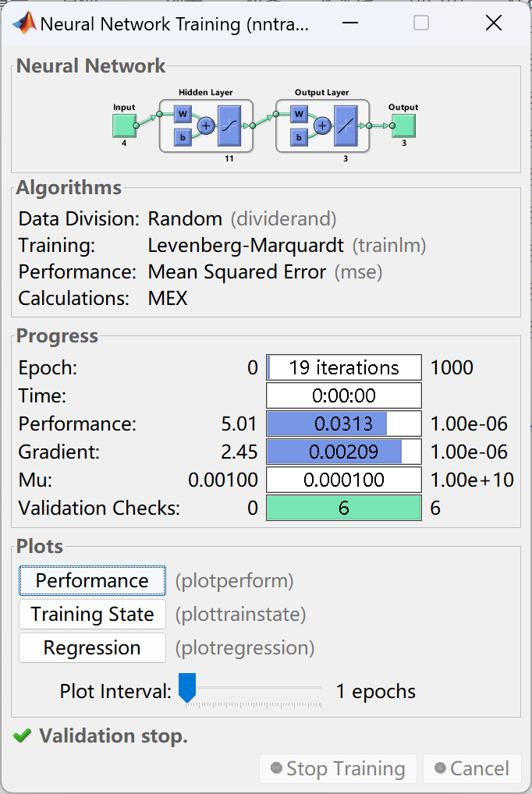Image resolution: width=532 pixels, height=794 pixels.
Task: Minimize the Neural Network Training window
Action: 350,23
